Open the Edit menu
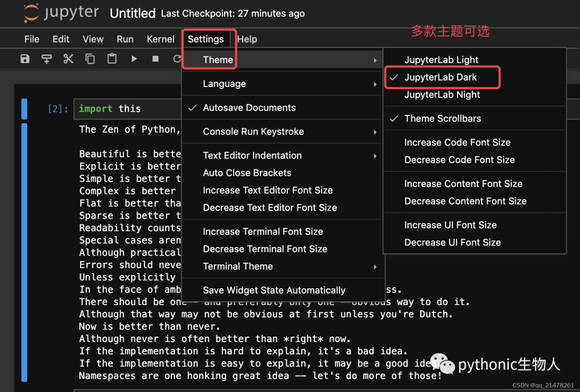 click(x=61, y=39)
